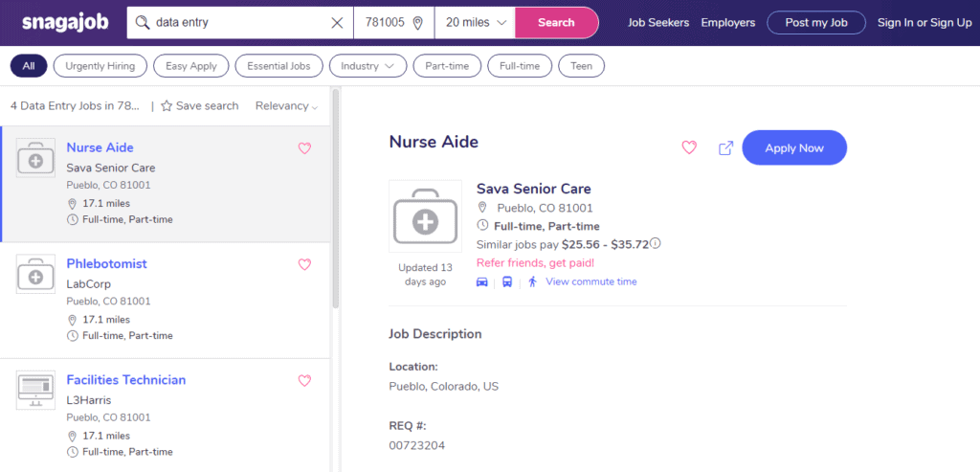
Task: Click the Nurse Aide medical kit thumbnail in list
Action: (35, 158)
